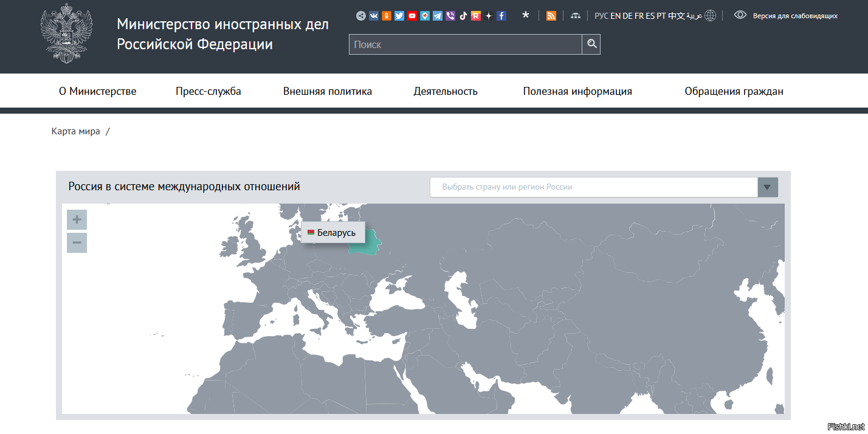Select highlighted Belarus on the map
Image resolution: width=868 pixels, height=434 pixels.
click(x=368, y=246)
